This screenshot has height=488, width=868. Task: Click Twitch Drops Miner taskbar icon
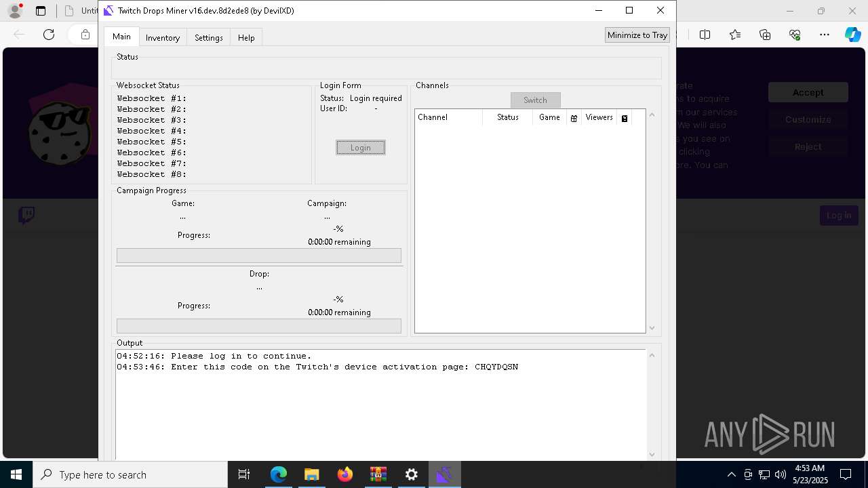(445, 474)
